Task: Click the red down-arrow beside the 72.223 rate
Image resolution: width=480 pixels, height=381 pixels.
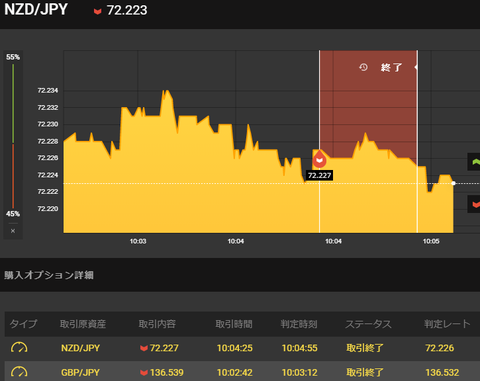Action: coord(97,12)
